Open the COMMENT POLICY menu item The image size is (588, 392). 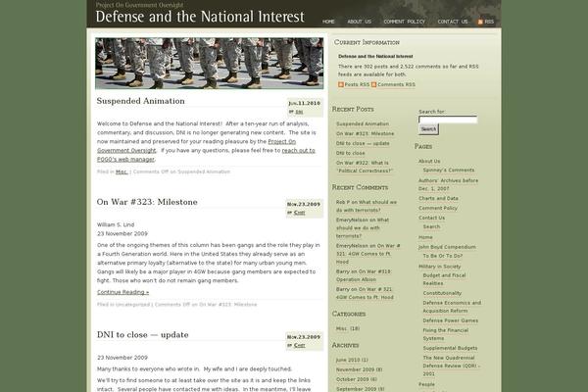(404, 22)
